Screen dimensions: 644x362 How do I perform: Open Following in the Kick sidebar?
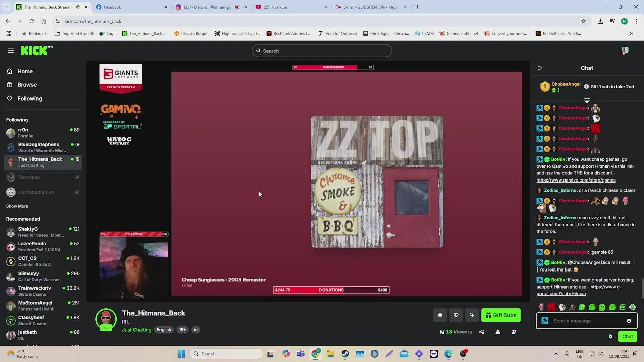25,99
